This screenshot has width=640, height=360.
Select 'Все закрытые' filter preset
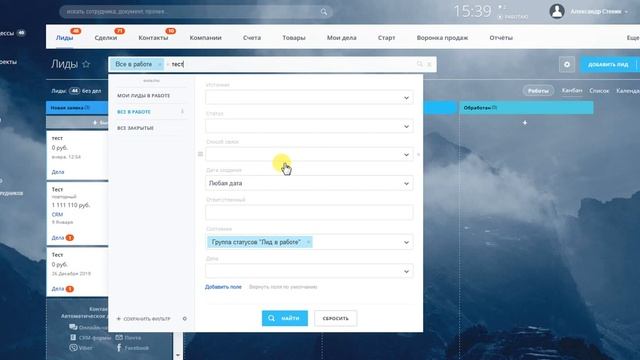coord(136,128)
